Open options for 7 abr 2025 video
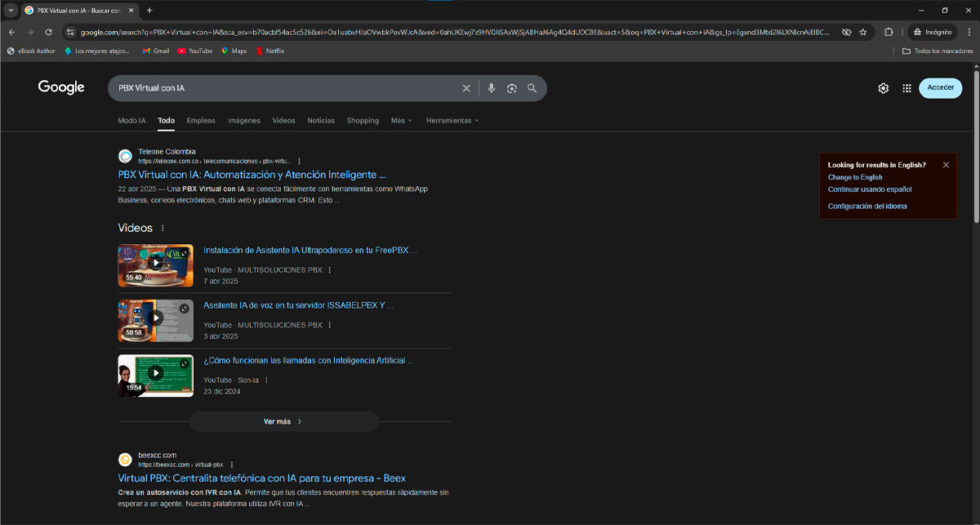This screenshot has height=525, width=980. click(330, 269)
